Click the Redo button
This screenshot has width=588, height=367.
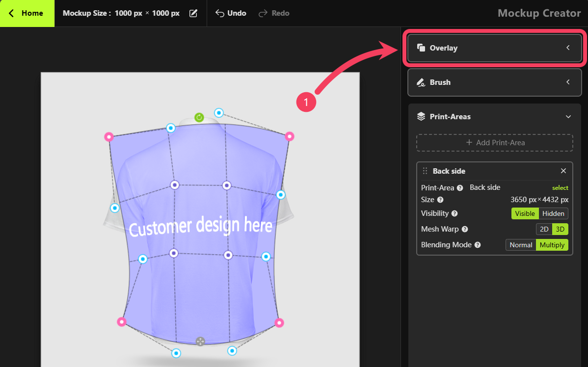pos(274,13)
